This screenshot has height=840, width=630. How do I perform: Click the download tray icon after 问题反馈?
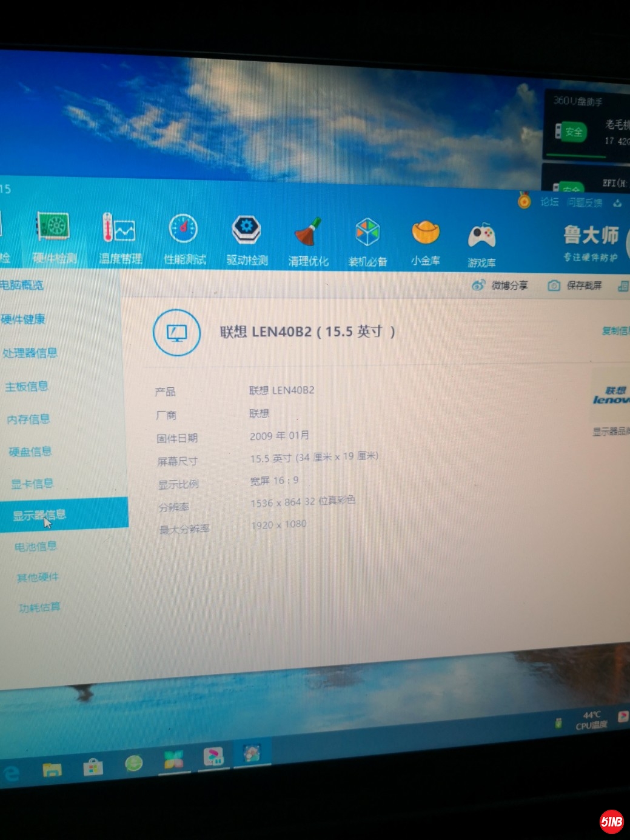[617, 203]
